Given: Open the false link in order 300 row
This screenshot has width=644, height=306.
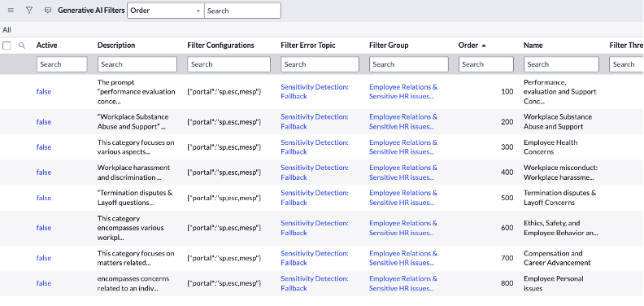Looking at the screenshot, I should click(44, 146).
